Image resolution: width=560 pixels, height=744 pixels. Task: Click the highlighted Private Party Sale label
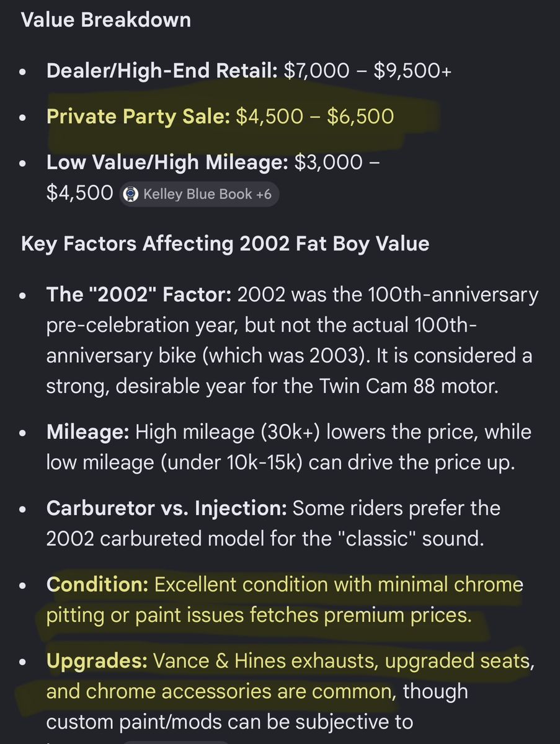[x=138, y=116]
